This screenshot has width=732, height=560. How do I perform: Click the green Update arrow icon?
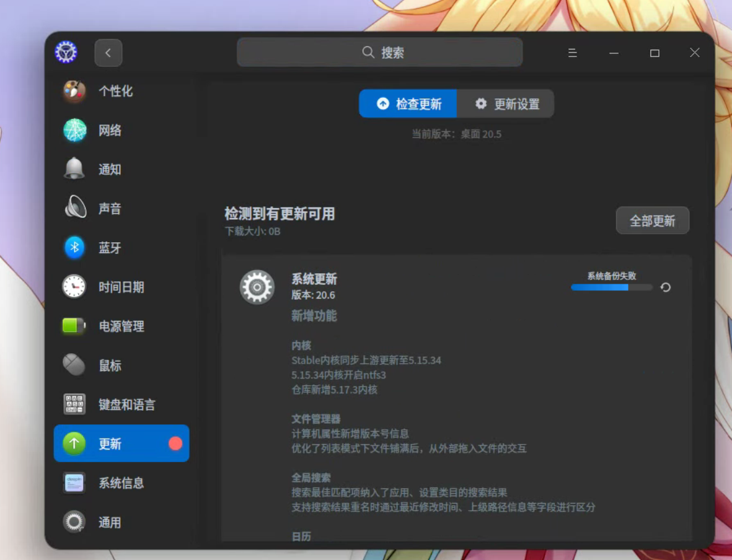pos(74,444)
